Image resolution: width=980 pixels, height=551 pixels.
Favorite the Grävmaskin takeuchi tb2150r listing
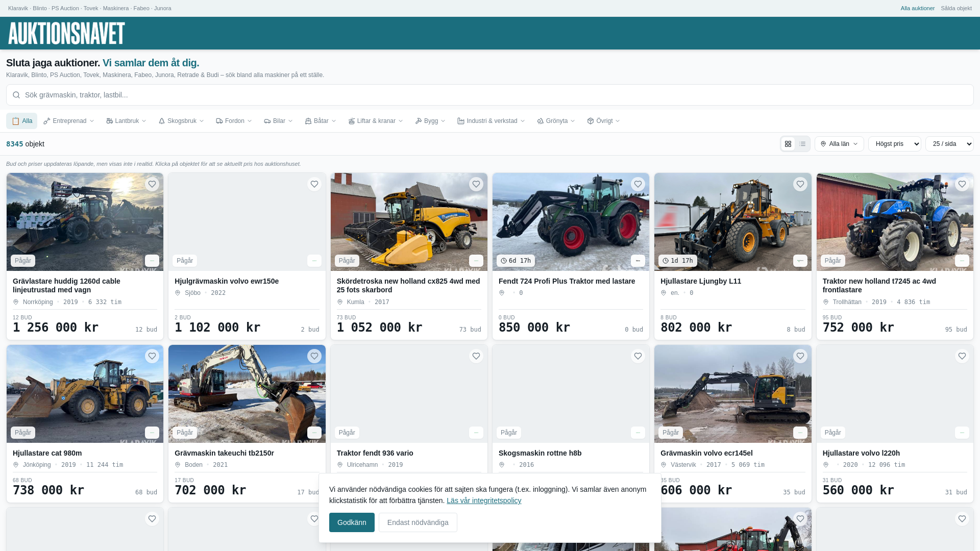(314, 356)
